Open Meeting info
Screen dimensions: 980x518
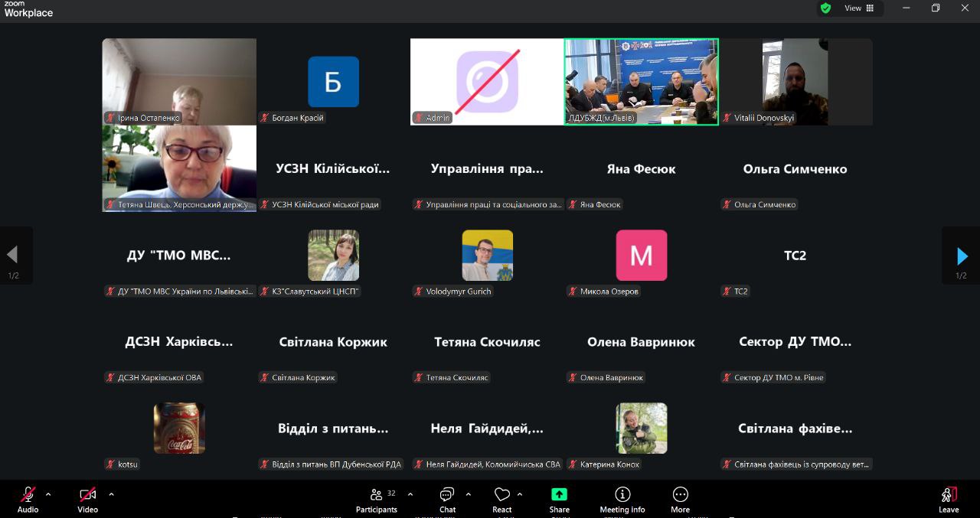point(622,494)
